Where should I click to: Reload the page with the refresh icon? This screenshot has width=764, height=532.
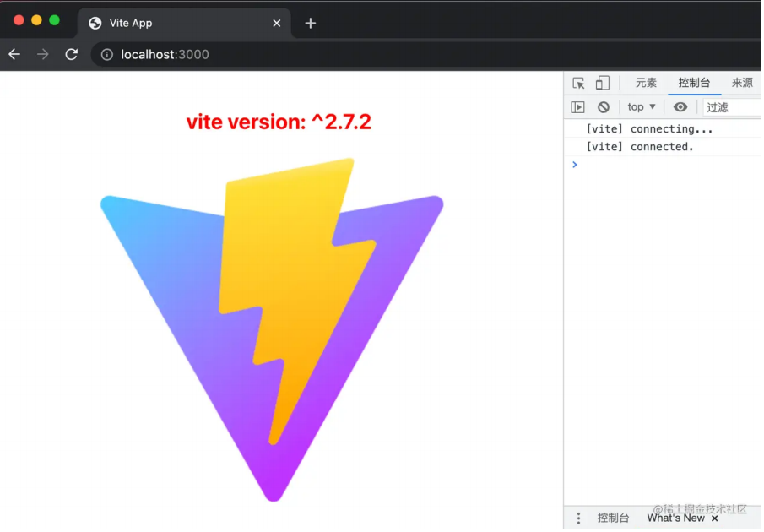(x=72, y=54)
